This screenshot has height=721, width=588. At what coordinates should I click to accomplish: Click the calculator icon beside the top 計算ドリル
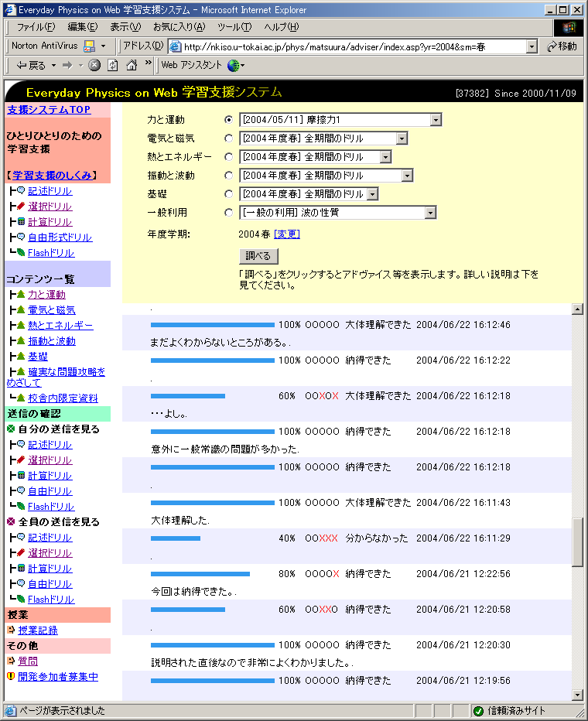21,221
